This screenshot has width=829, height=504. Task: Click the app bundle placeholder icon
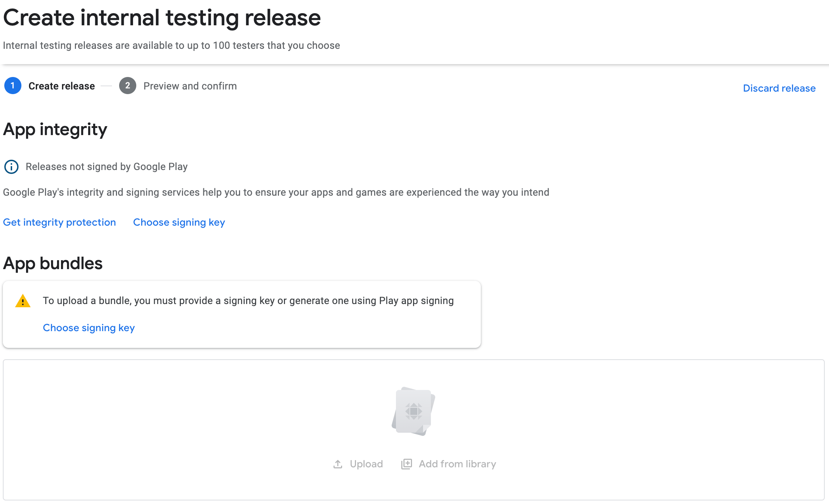[x=413, y=412]
